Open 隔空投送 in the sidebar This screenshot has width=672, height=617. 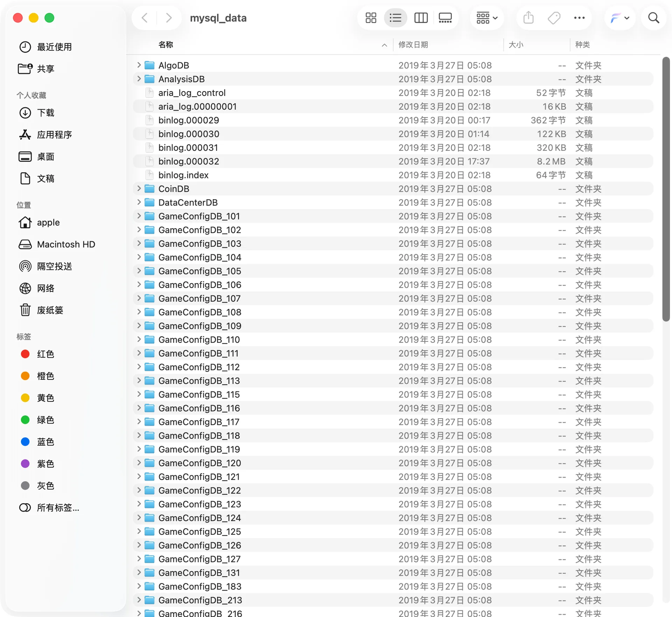click(x=45, y=266)
